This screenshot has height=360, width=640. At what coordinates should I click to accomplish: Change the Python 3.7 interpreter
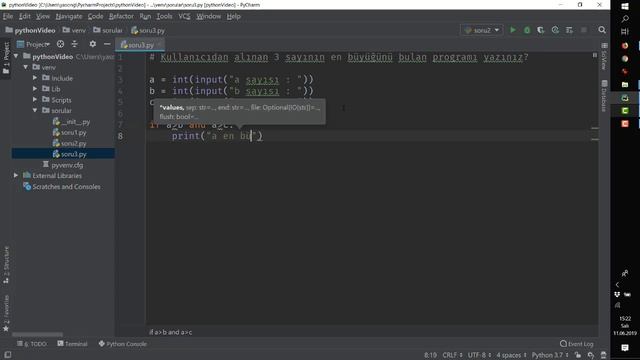coord(550,355)
